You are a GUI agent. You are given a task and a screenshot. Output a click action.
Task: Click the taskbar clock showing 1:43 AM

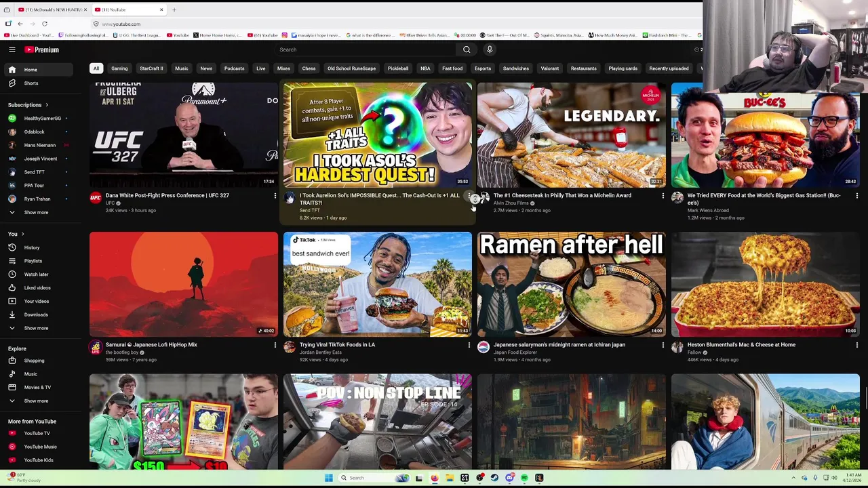click(853, 478)
